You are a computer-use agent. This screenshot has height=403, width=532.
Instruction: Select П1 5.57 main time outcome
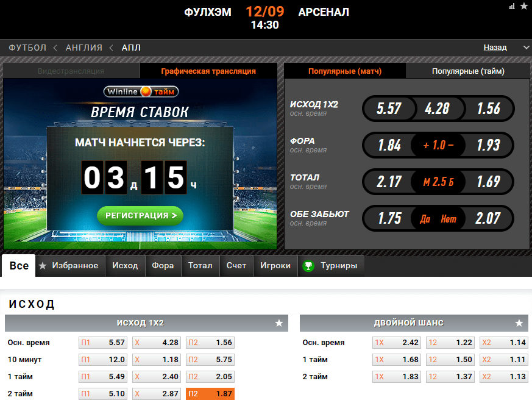[x=103, y=342]
